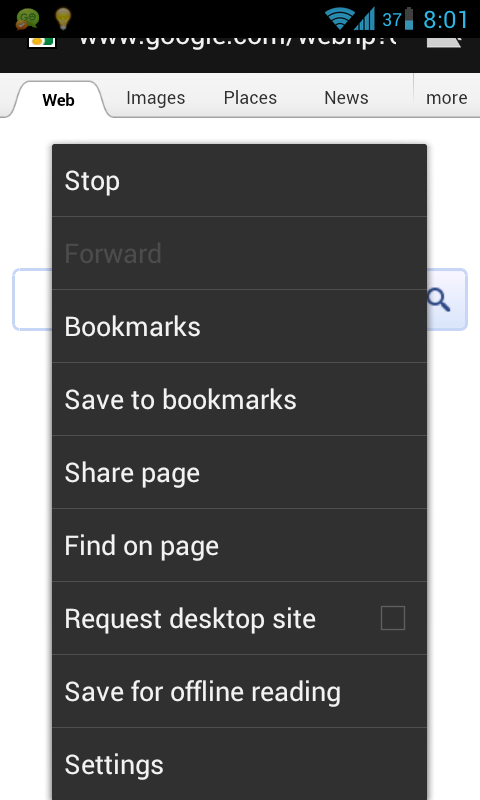Select Share page option
The width and height of the screenshot is (480, 800).
click(239, 472)
